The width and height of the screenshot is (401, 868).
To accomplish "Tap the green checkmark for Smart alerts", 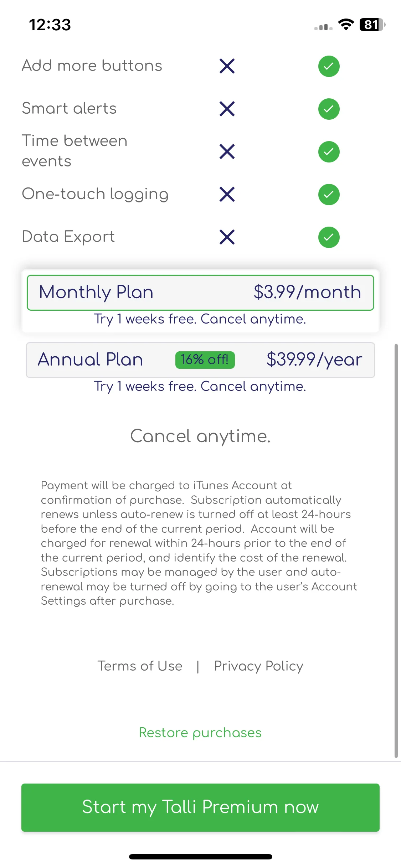I will tap(329, 109).
